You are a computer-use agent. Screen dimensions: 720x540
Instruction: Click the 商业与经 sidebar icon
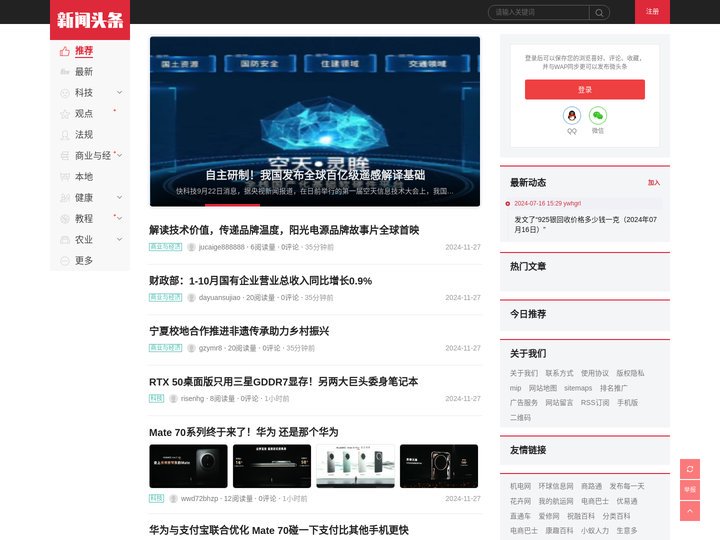click(65, 156)
